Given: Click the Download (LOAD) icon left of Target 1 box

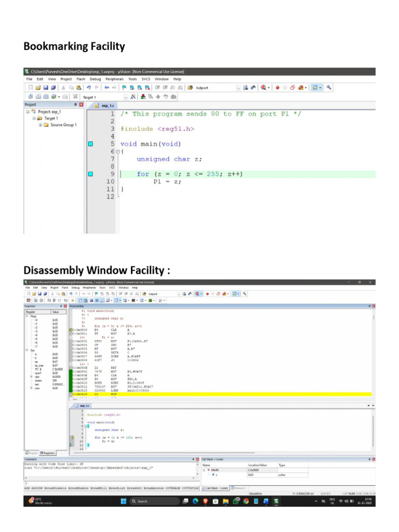Looking at the screenshot, I should click(x=75, y=97).
